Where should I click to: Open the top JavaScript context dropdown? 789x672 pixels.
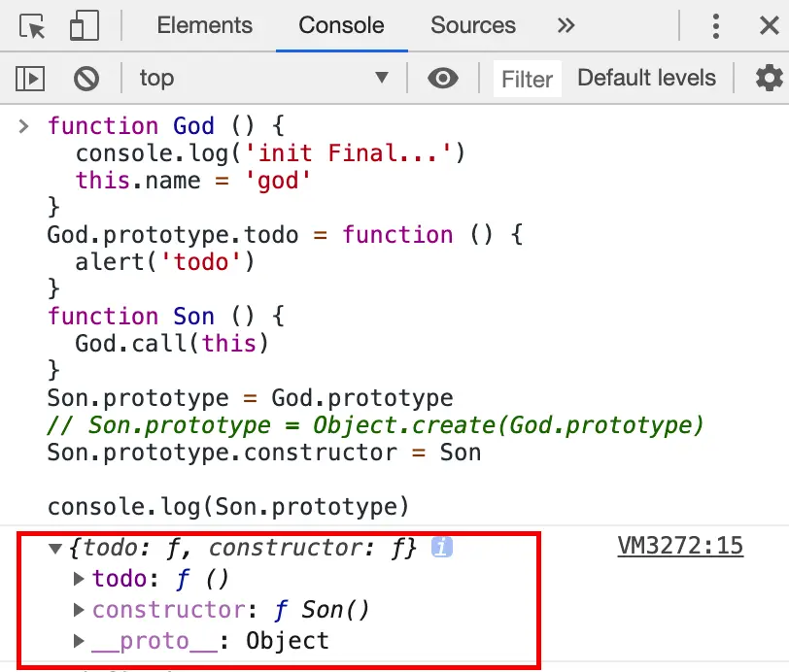tap(262, 78)
